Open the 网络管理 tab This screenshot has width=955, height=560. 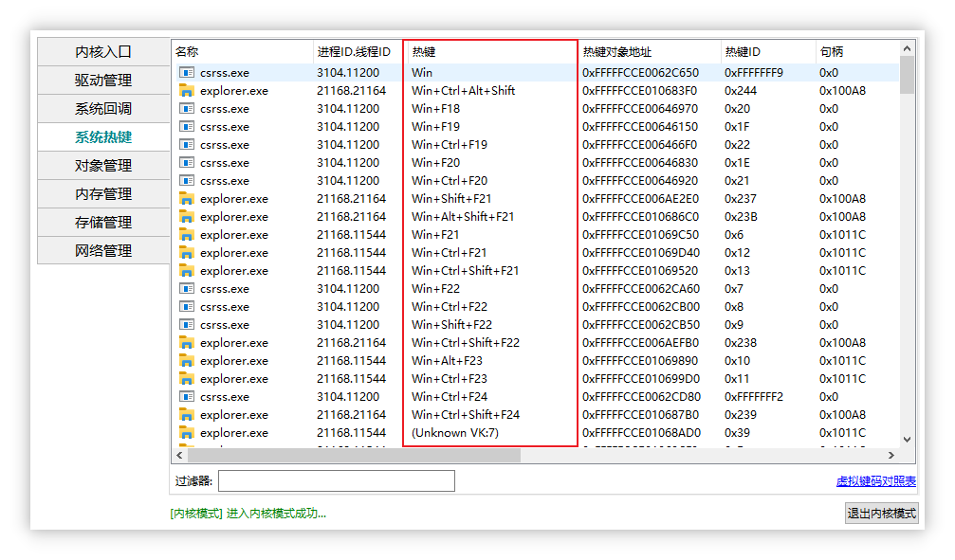coord(103,251)
